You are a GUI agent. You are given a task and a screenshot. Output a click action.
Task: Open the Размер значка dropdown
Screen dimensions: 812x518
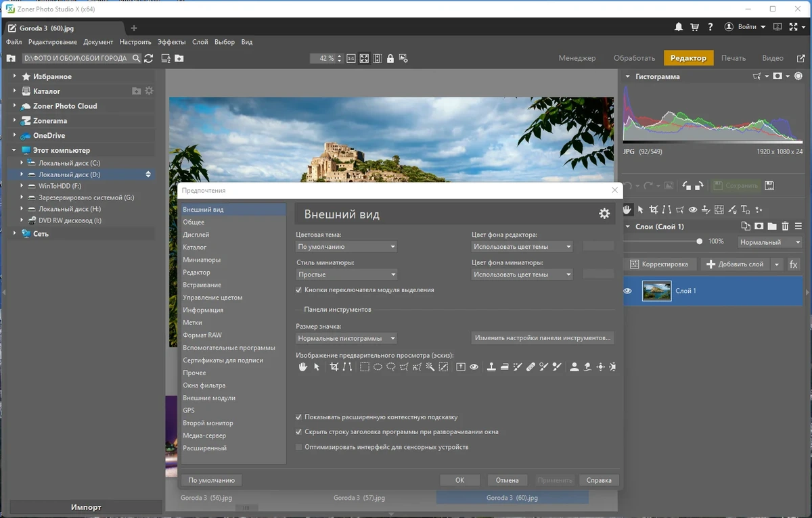tap(346, 338)
